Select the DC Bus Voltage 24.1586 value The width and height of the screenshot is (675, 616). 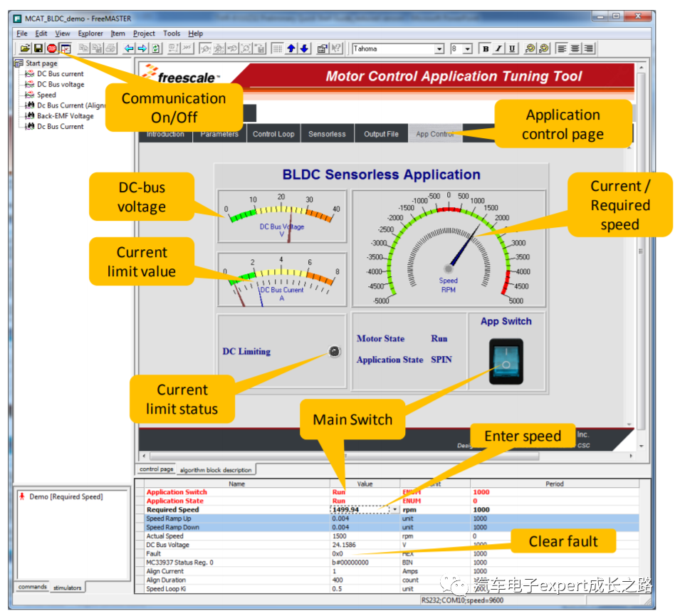(365, 545)
